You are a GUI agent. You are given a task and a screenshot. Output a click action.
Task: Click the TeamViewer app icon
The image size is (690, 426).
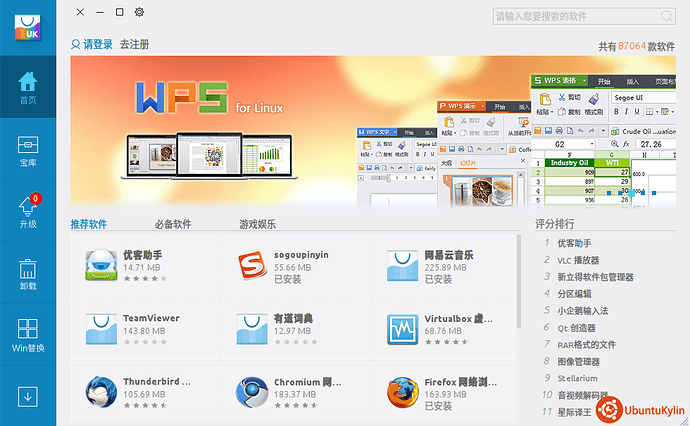[101, 329]
